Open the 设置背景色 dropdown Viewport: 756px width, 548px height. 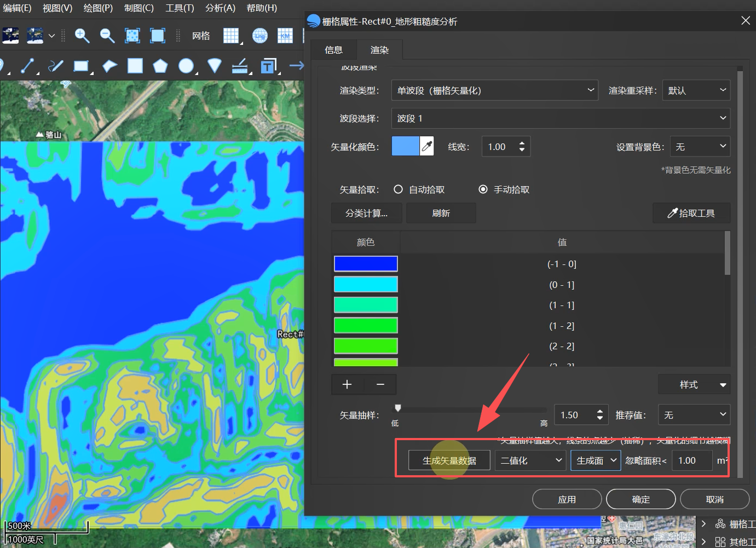700,147
